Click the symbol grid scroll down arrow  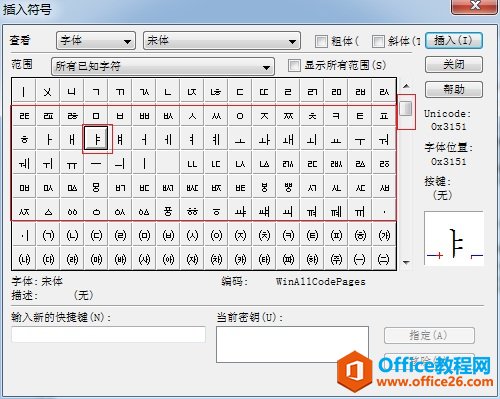tap(406, 263)
